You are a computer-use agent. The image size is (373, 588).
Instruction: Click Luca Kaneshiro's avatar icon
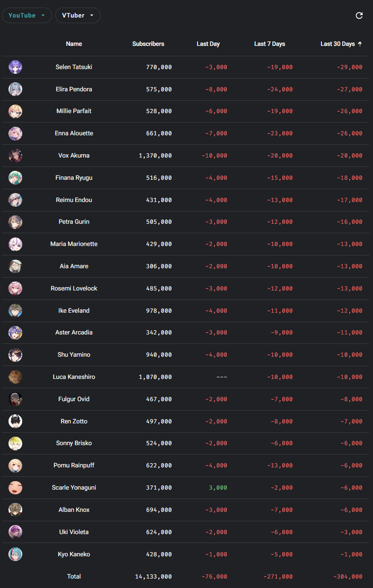click(x=16, y=377)
